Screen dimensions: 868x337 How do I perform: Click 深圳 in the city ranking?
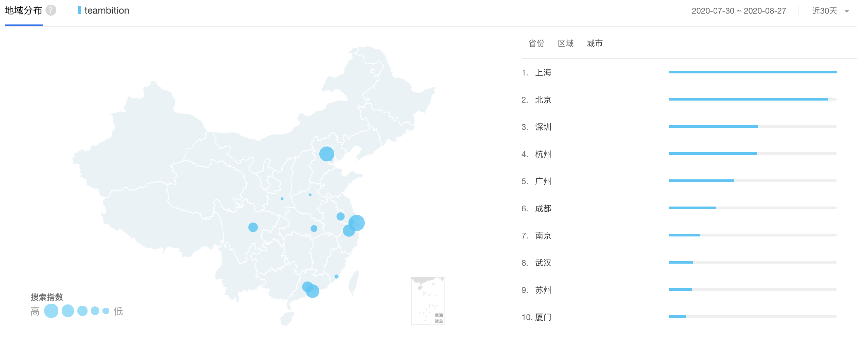(x=543, y=127)
